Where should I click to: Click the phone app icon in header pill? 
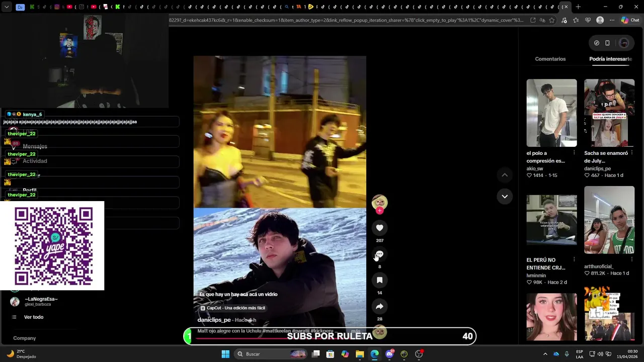(x=607, y=43)
